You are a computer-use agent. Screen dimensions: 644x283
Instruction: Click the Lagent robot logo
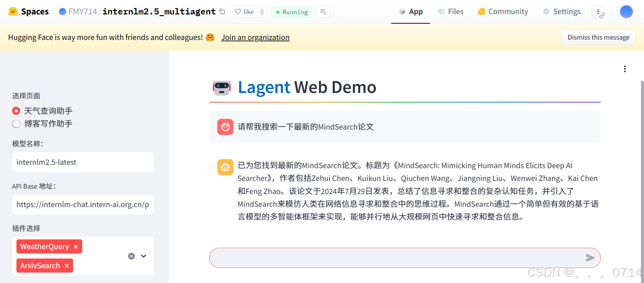tap(222, 88)
